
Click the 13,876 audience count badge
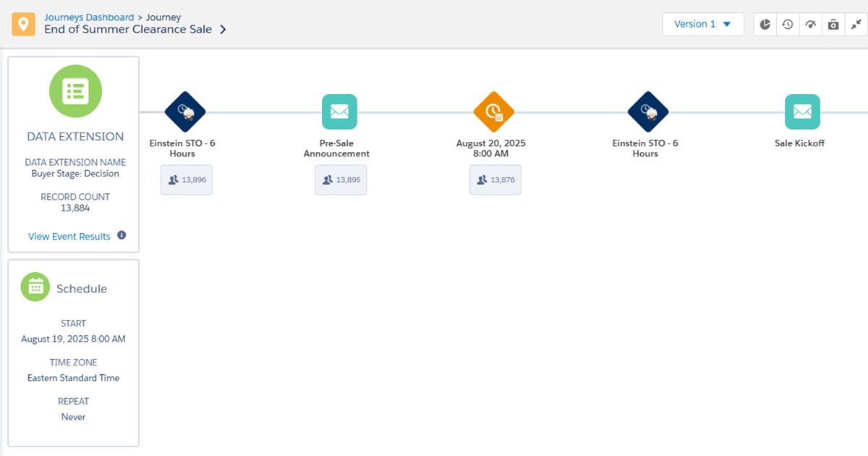(495, 179)
